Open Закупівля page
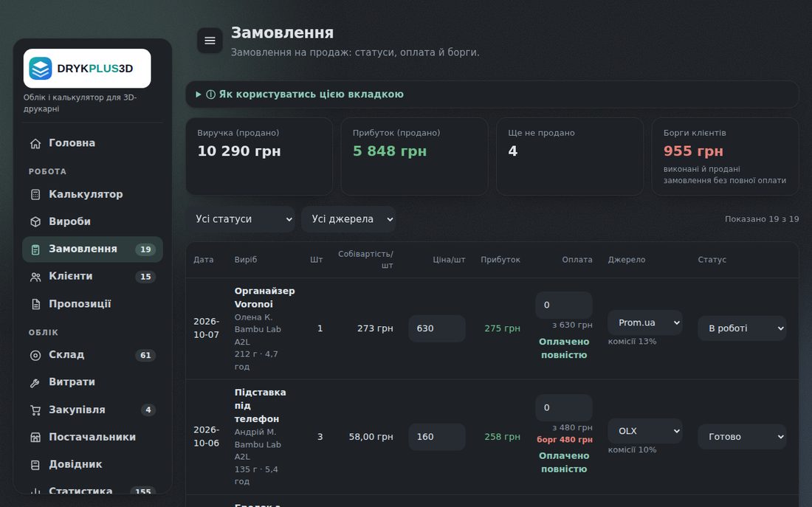The height and width of the screenshot is (507, 812). (x=93, y=410)
